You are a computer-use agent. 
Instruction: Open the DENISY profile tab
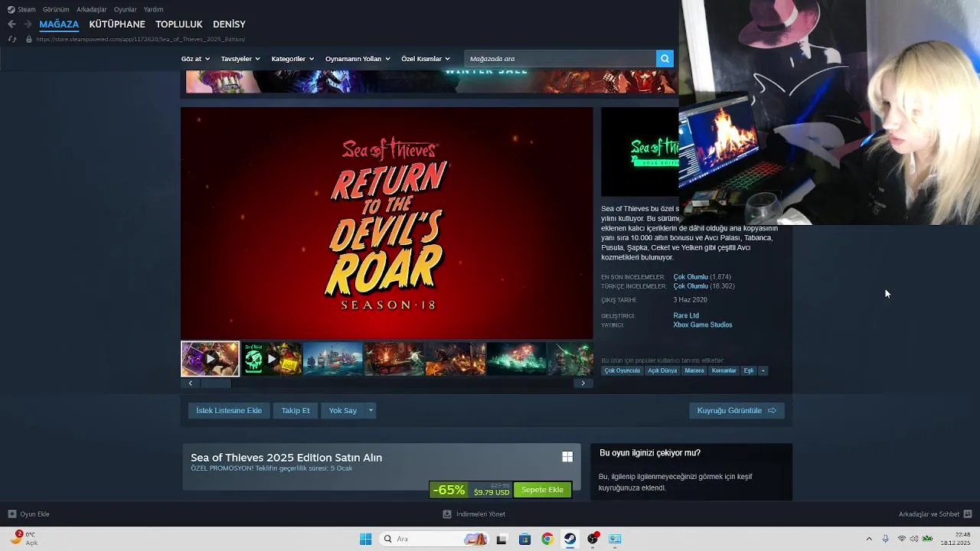coord(229,24)
